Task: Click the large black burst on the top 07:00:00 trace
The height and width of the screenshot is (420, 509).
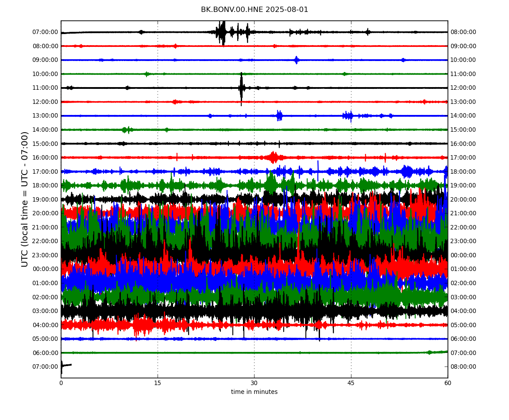Action: point(222,32)
